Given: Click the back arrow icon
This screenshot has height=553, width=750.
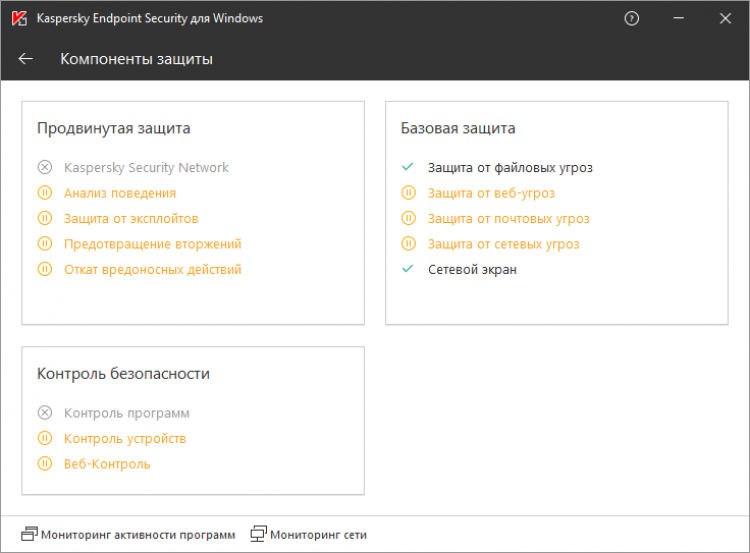Looking at the screenshot, I should point(26,59).
